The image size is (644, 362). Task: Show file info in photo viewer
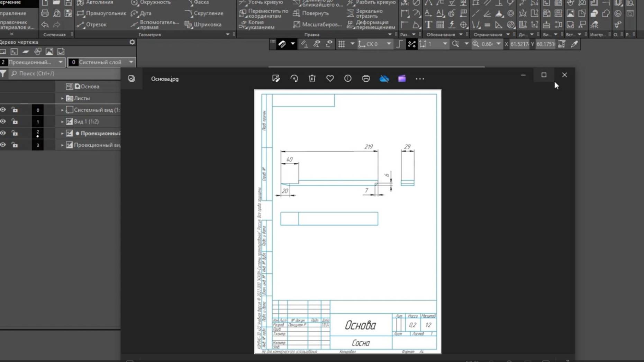tap(348, 79)
